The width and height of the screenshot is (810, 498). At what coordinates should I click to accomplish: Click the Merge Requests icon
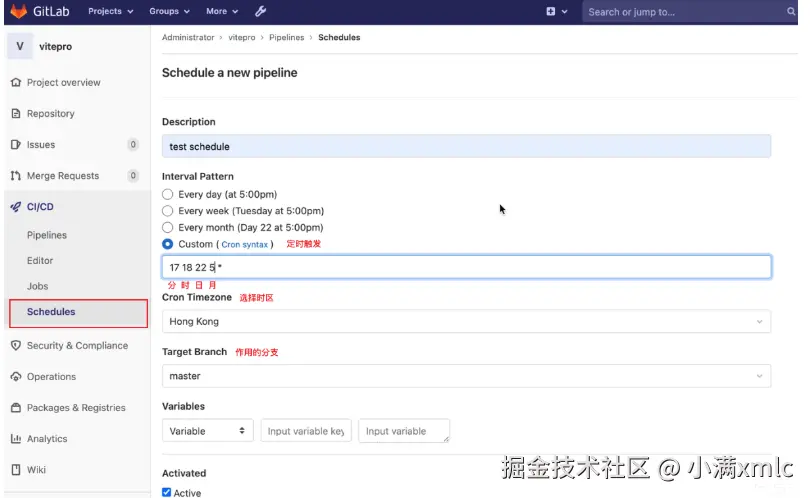[16, 176]
